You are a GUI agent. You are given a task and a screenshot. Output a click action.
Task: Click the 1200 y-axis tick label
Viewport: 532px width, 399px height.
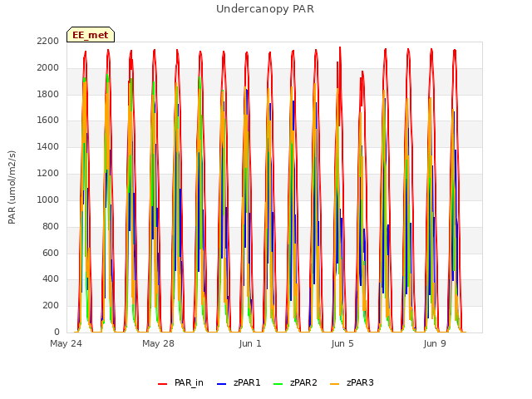[48, 173]
